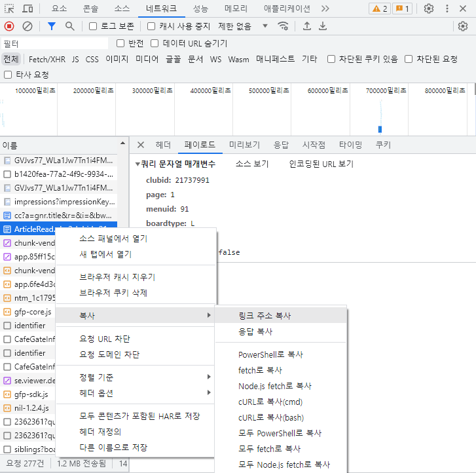Image resolution: width=476 pixels, height=473 pixels.
Task: Export HAR file download arrow
Action: [323, 26]
